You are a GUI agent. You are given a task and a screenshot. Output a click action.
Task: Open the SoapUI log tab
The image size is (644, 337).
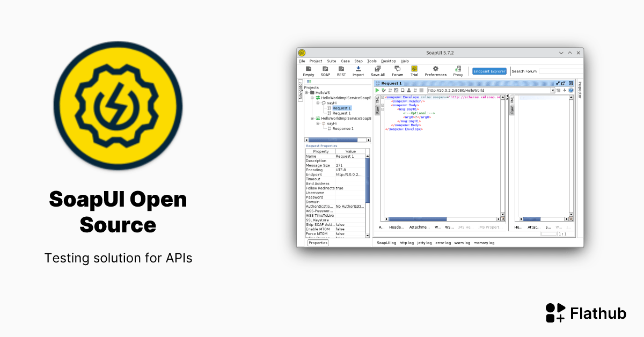[x=386, y=243]
